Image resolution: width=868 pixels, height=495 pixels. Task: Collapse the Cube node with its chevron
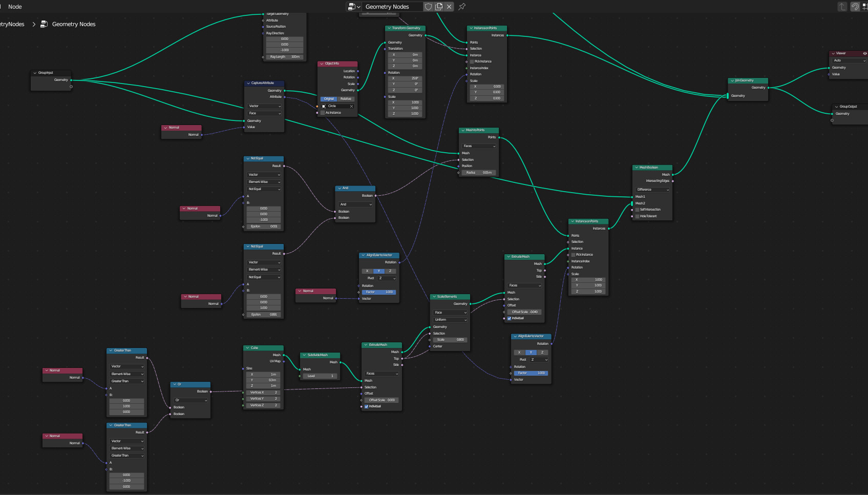click(248, 348)
